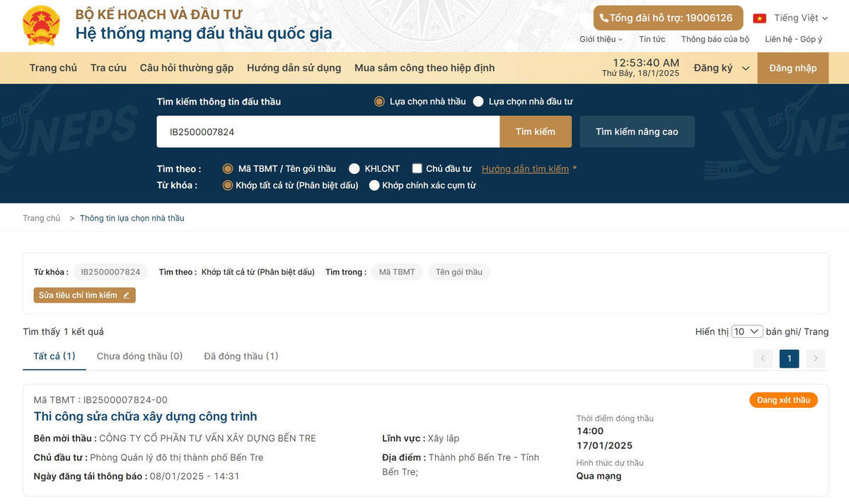Viewport: 849px width, 504px height.
Task: Select the 'Lựa chọn nhà đầu tư' radio option
Action: pos(479,101)
